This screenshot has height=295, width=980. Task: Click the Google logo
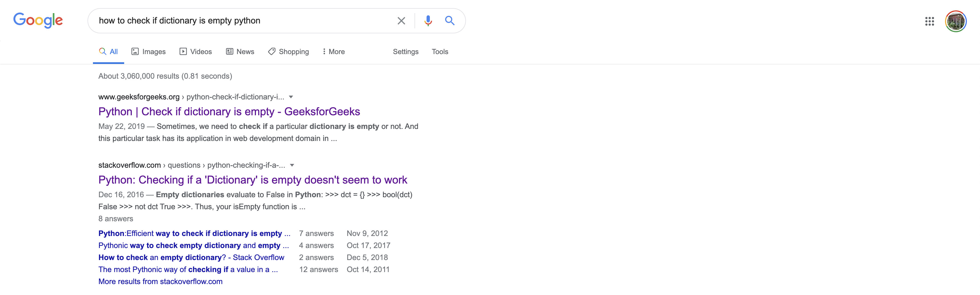38,20
